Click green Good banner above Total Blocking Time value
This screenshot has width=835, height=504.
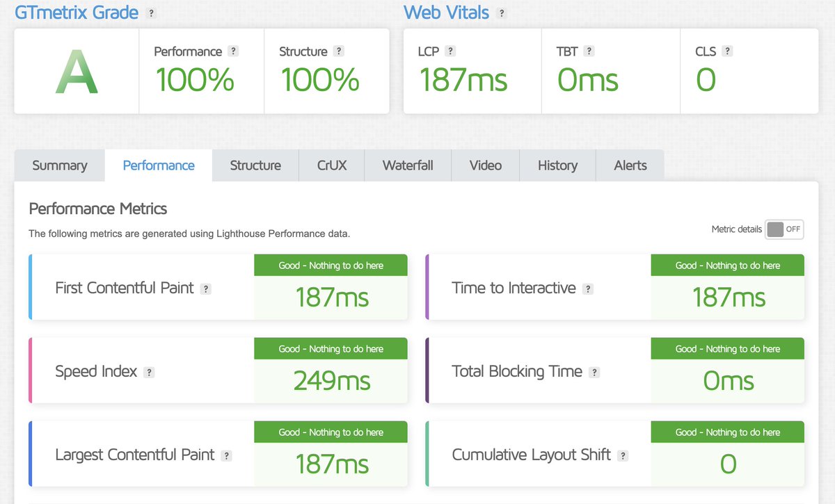pos(728,349)
